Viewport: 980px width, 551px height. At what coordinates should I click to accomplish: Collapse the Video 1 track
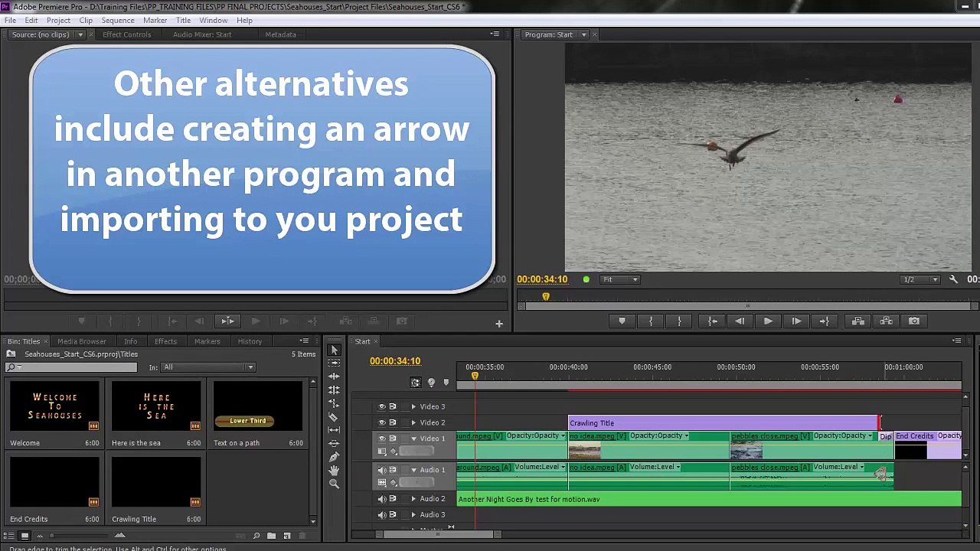(413, 439)
